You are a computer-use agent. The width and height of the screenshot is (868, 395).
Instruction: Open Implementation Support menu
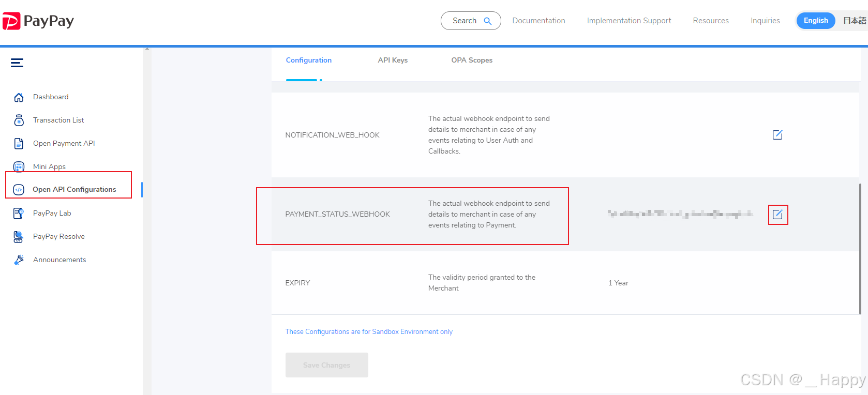click(x=629, y=21)
